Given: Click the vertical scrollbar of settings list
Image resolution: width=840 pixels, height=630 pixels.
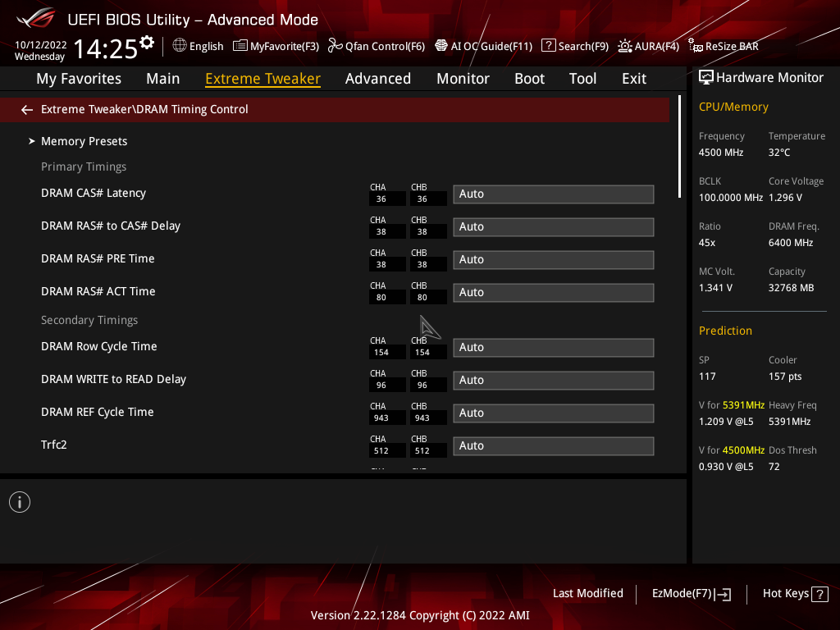Looking at the screenshot, I should click(x=680, y=147).
